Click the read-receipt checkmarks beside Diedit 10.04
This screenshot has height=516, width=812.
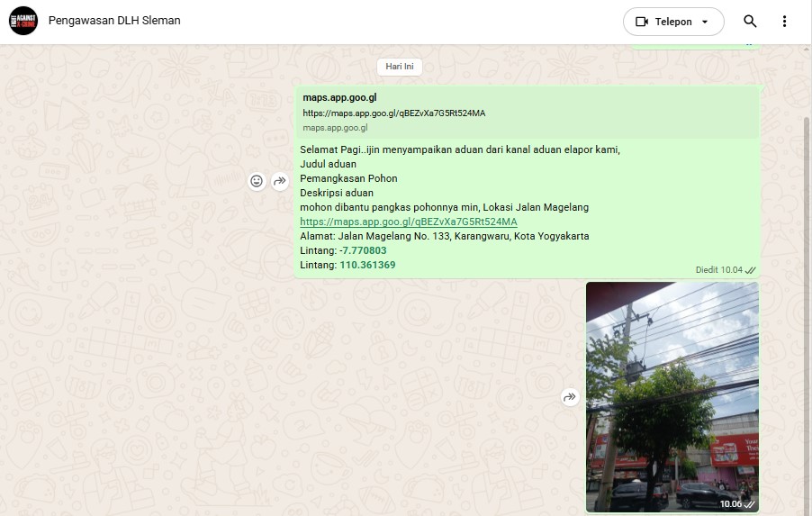click(750, 269)
